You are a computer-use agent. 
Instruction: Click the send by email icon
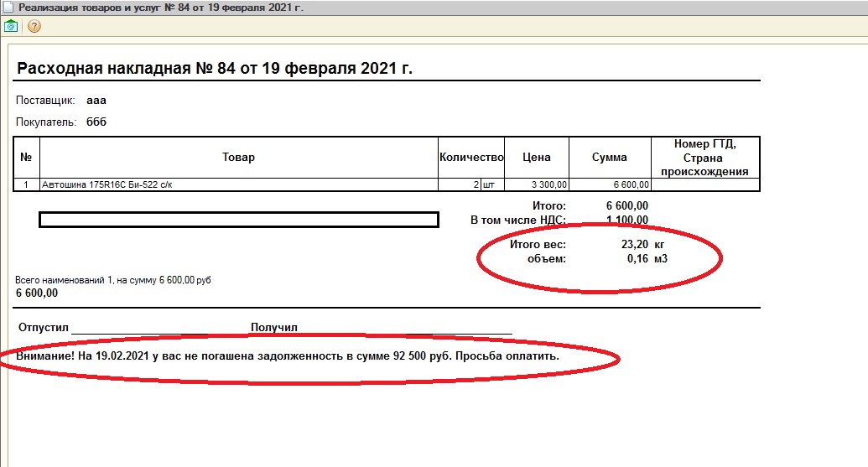pyautogui.click(x=12, y=26)
